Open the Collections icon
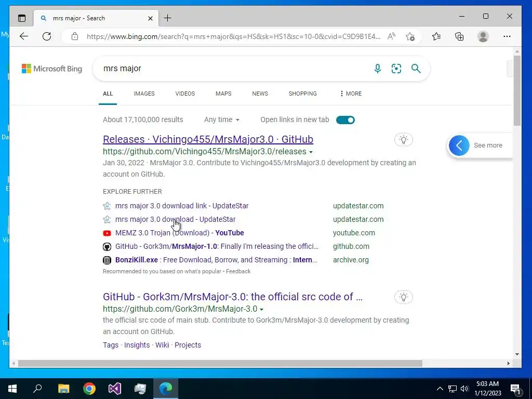Viewport: 532px width, 399px height. (459, 36)
